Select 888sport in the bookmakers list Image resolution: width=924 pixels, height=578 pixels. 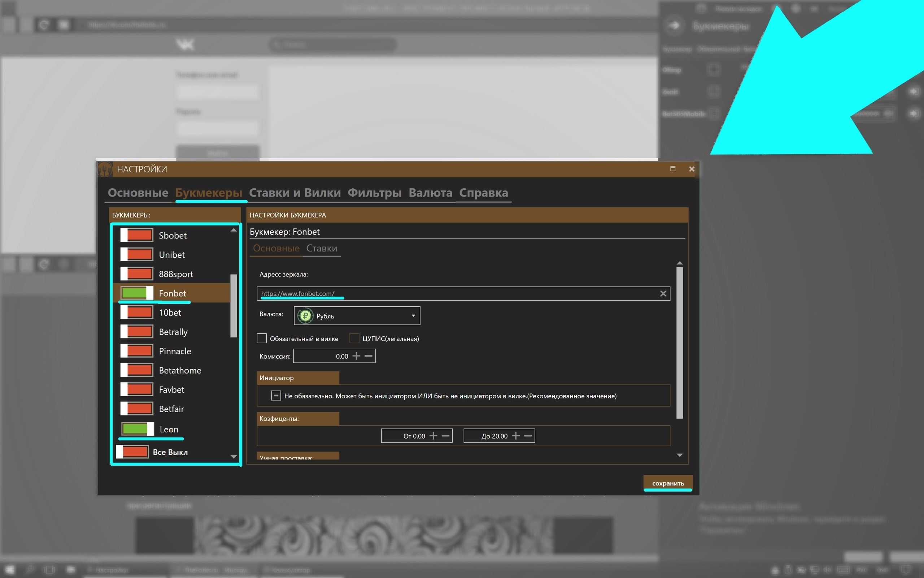[x=176, y=274]
